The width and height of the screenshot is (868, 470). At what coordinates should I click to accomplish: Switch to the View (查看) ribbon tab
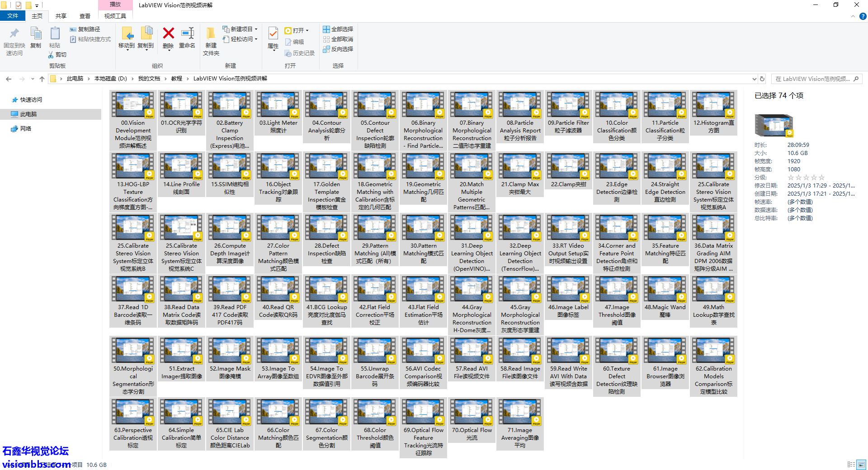coord(85,16)
